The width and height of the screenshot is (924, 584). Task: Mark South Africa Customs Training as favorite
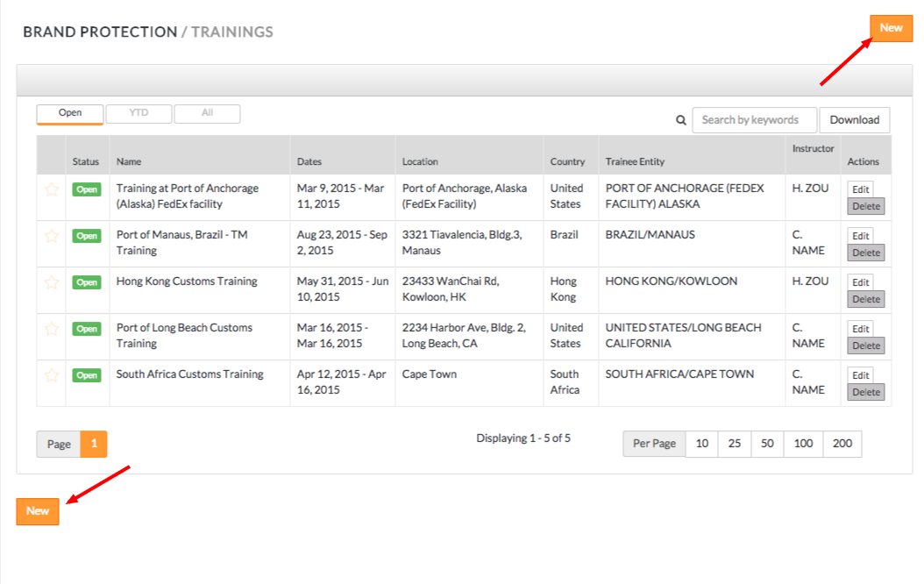52,375
